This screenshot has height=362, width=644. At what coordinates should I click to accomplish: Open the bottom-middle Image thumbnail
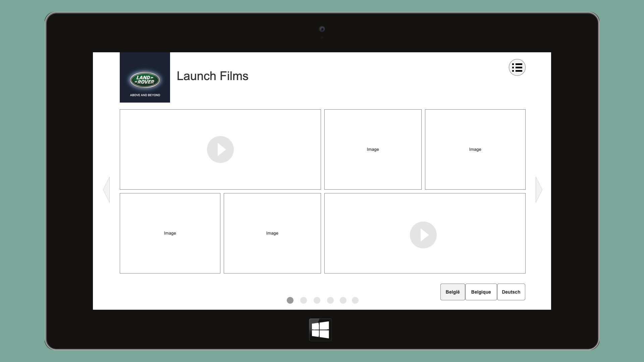point(272,233)
